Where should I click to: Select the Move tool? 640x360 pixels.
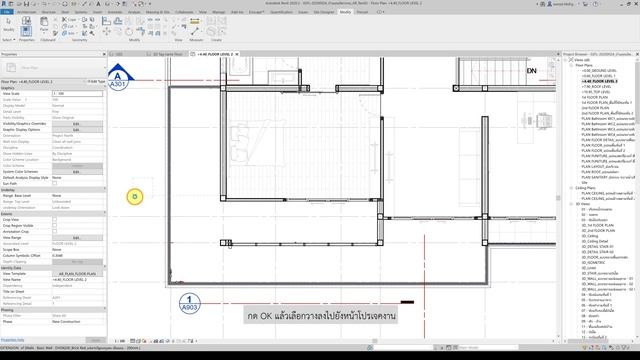point(107,31)
